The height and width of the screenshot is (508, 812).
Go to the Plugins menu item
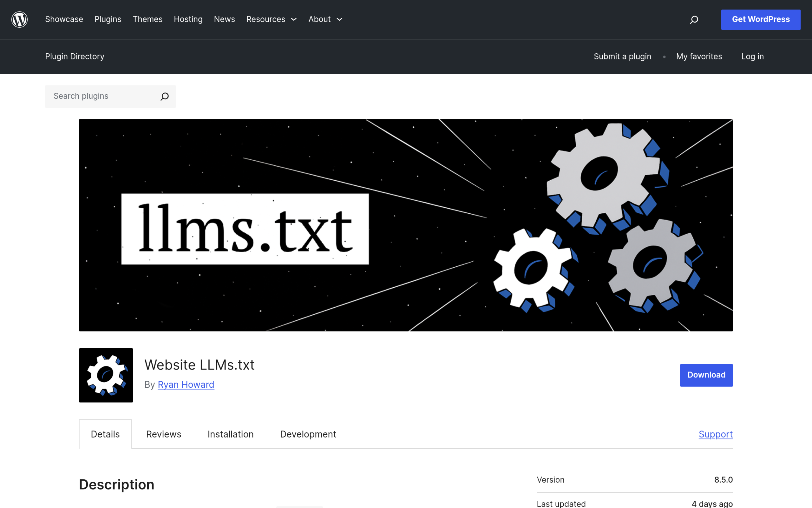click(108, 19)
